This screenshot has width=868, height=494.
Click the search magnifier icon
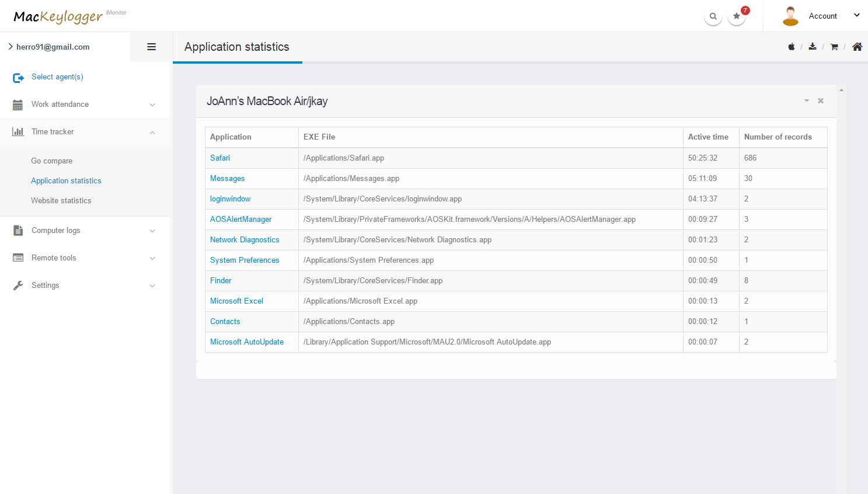pos(713,16)
